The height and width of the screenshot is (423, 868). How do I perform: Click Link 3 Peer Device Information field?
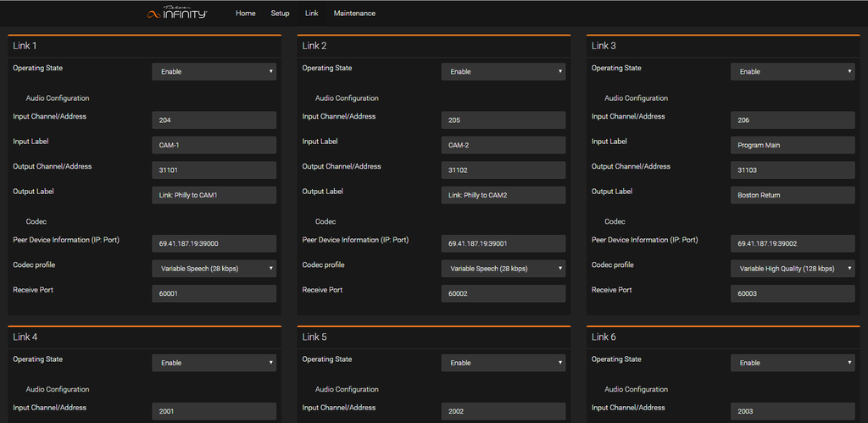[x=793, y=243]
